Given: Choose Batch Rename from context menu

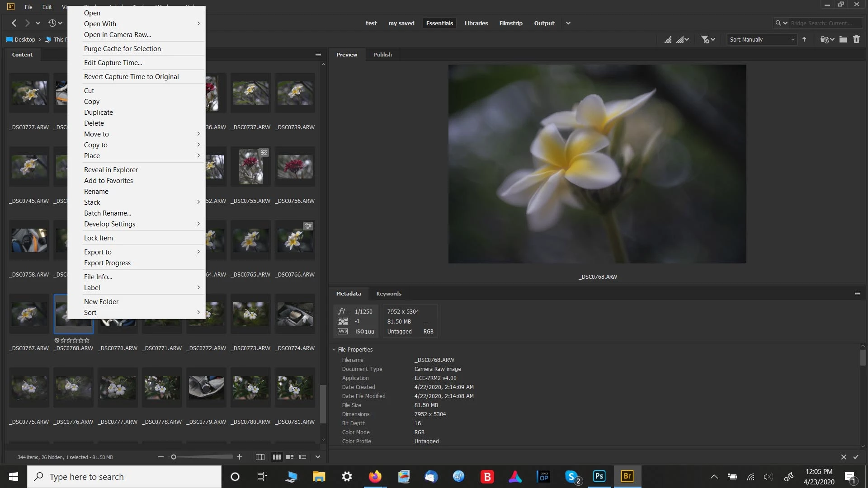Looking at the screenshot, I should (108, 213).
